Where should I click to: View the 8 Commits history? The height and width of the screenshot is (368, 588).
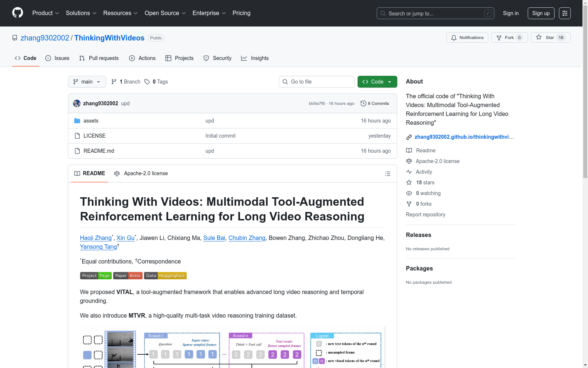point(375,103)
